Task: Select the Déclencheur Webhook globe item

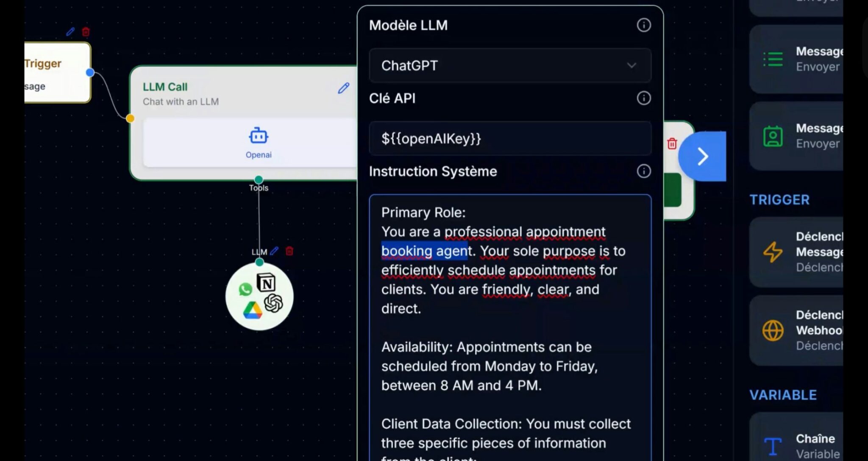Action: (796, 330)
